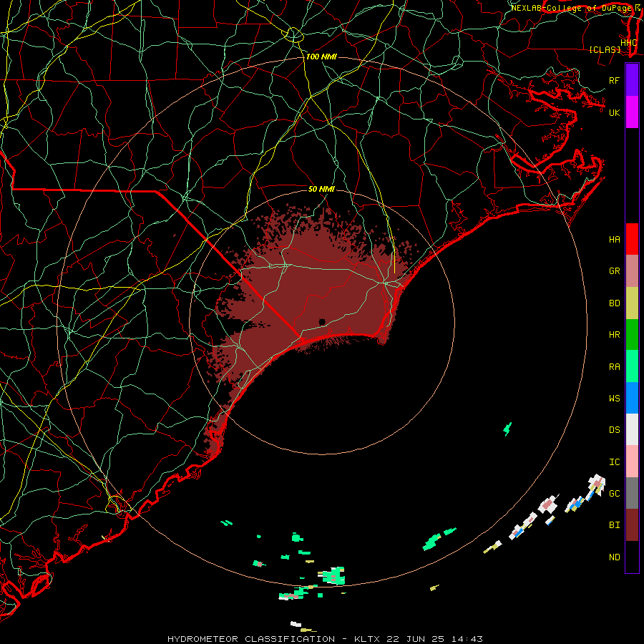Click the magenta UK legend swatch
Screen dimensions: 644x644
point(632,112)
